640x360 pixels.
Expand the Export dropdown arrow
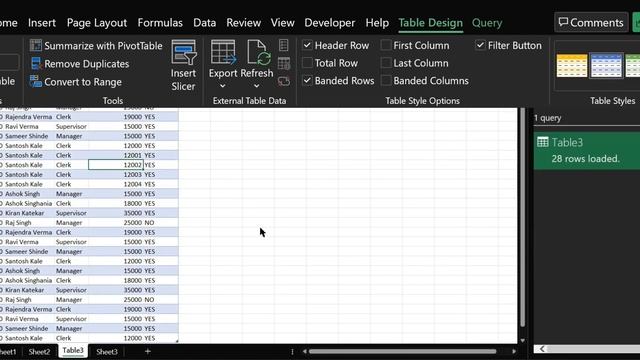[x=222, y=86]
